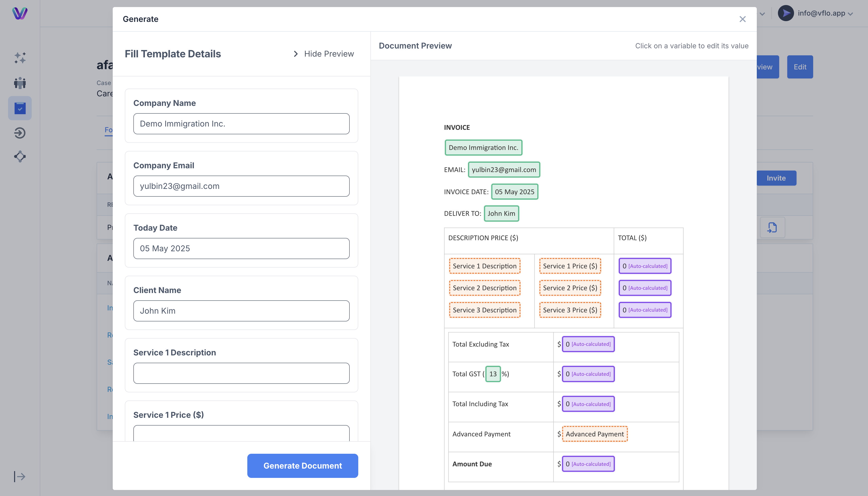
Task: Edit yulbin23@gmail.com variable in preview
Action: point(504,170)
